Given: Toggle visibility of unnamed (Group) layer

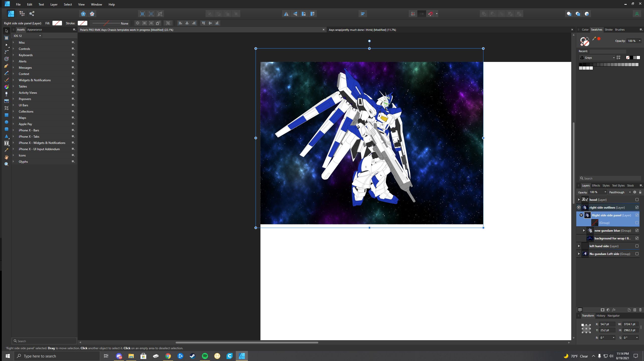Looking at the screenshot, I should pyautogui.click(x=637, y=223).
